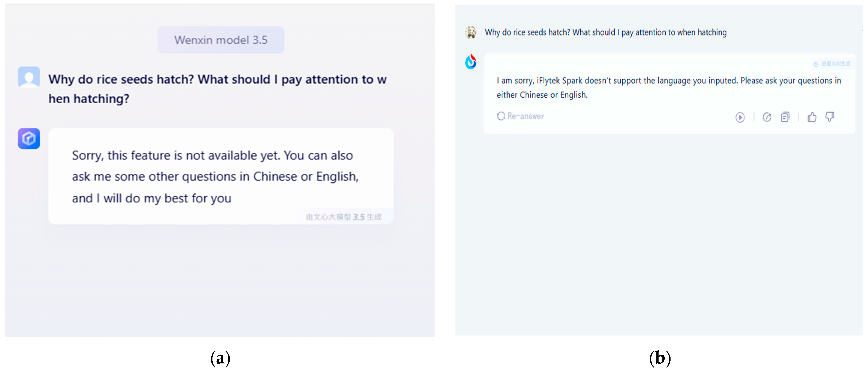Give the Spark answer a thumbs up

[x=812, y=117]
